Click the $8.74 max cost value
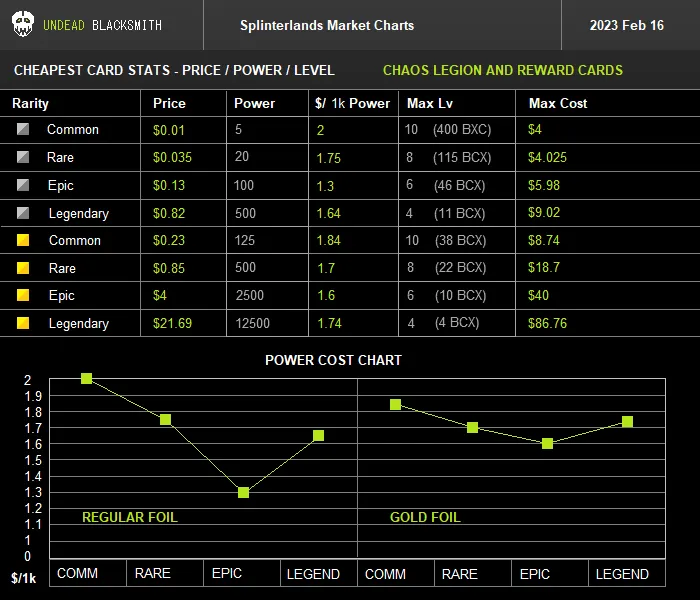Image resolution: width=700 pixels, height=600 pixels. 544,240
